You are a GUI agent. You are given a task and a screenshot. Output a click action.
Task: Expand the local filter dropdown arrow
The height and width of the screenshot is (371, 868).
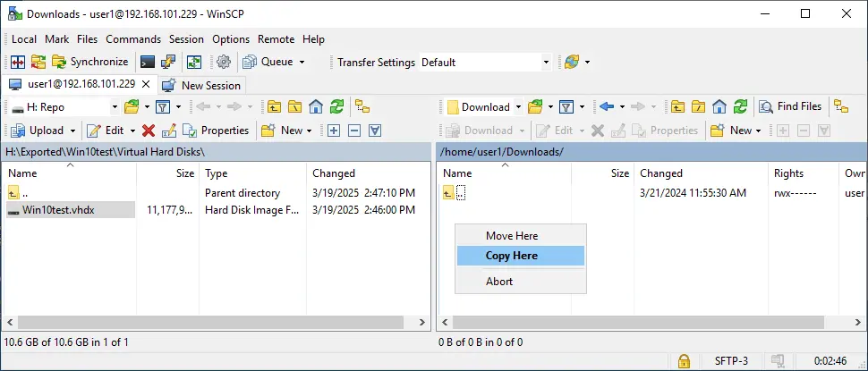[x=178, y=106]
